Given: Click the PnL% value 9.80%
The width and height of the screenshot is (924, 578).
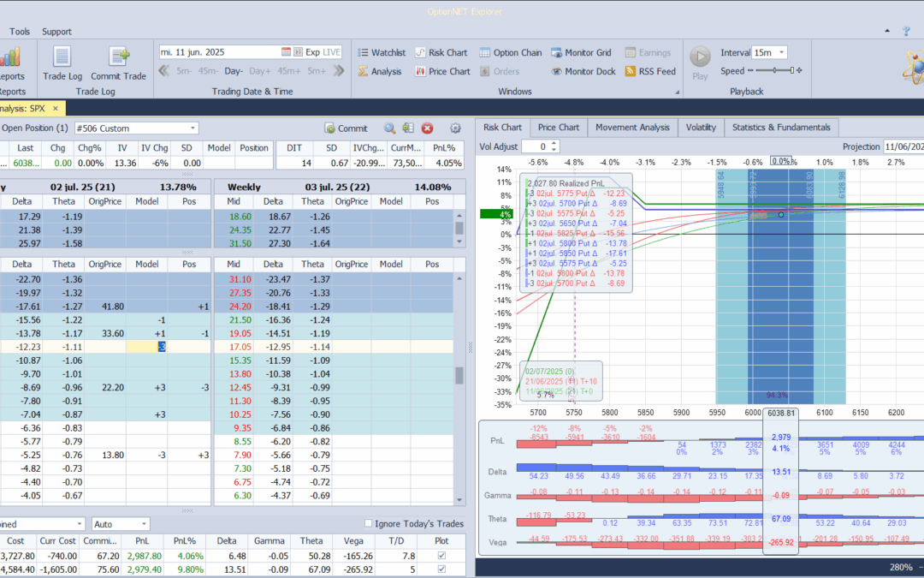Looking at the screenshot, I should [x=188, y=569].
